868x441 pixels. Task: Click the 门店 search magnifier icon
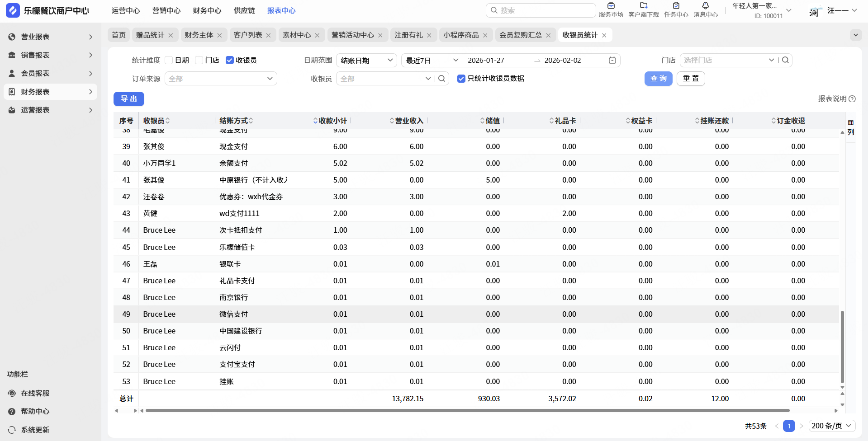pyautogui.click(x=785, y=60)
